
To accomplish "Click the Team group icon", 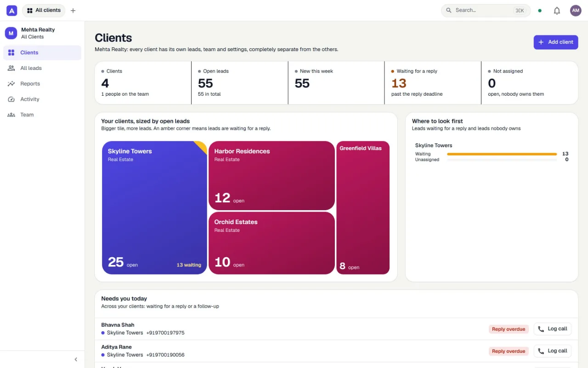I will click(11, 115).
